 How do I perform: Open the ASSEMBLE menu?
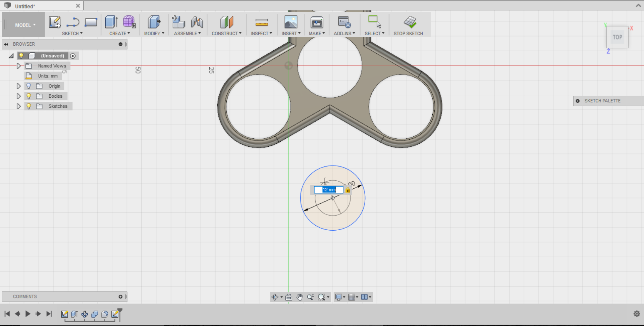pyautogui.click(x=187, y=34)
